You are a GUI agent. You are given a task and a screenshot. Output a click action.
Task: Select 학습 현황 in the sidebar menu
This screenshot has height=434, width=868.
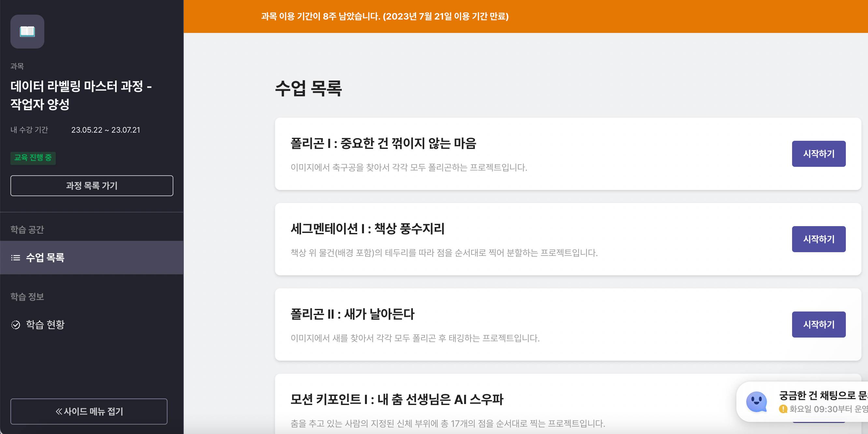(x=45, y=325)
